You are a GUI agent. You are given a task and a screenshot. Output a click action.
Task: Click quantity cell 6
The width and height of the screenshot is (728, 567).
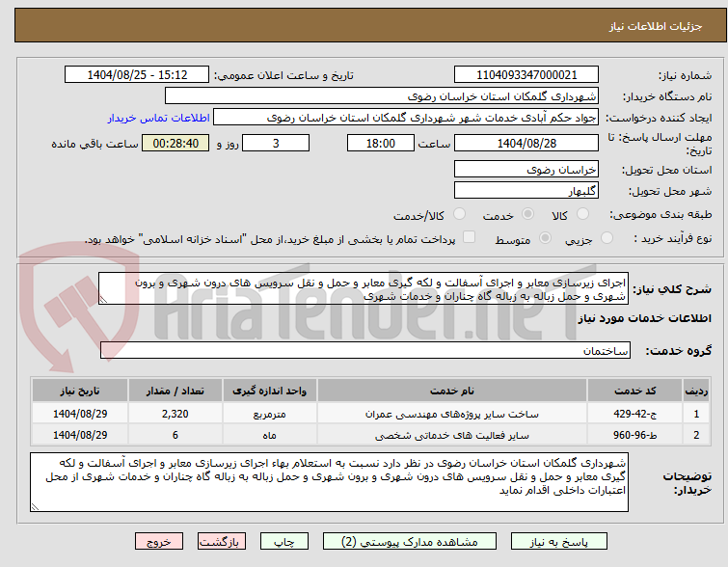[x=175, y=435]
